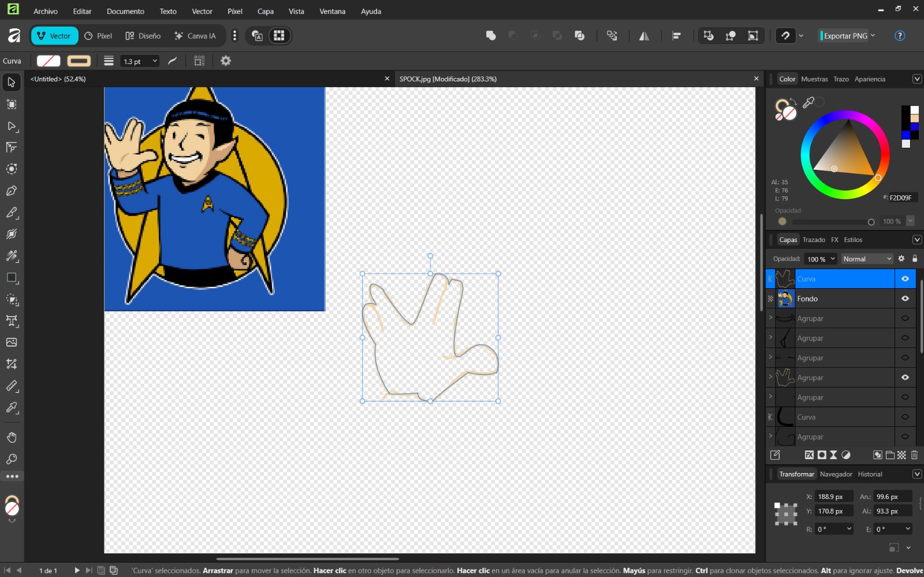
Task: Select the Node tool
Action: tap(12, 126)
